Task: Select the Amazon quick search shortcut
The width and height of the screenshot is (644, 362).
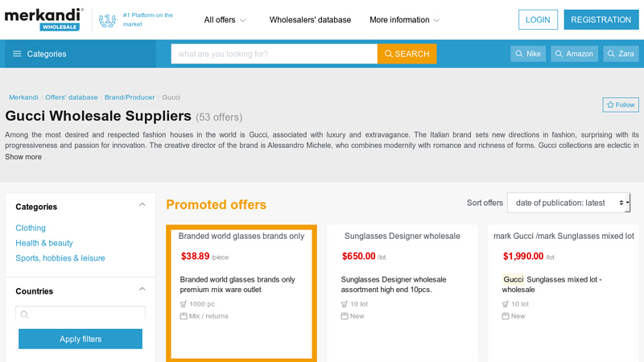Action: pyautogui.click(x=574, y=54)
